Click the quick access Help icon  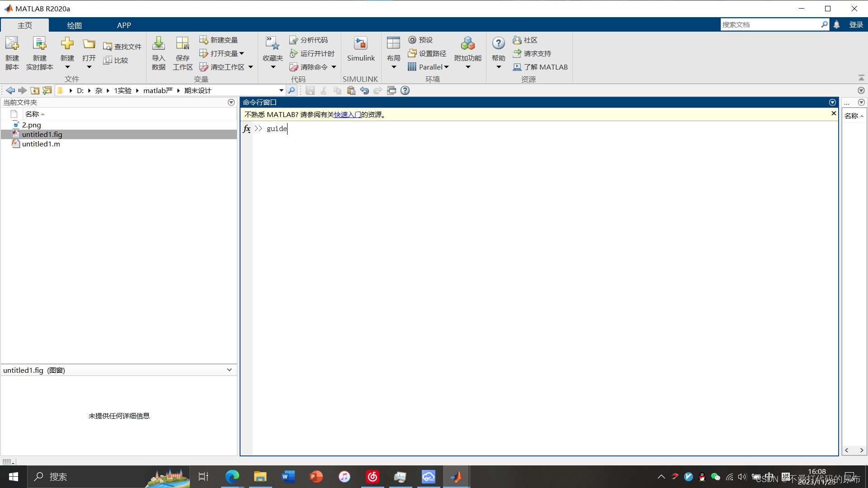click(405, 90)
